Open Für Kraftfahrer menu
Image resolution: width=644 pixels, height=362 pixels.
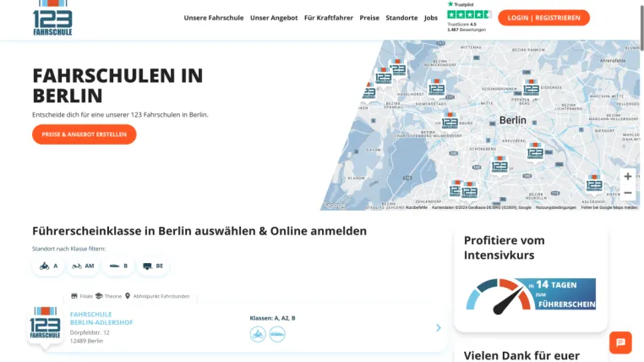(x=329, y=18)
